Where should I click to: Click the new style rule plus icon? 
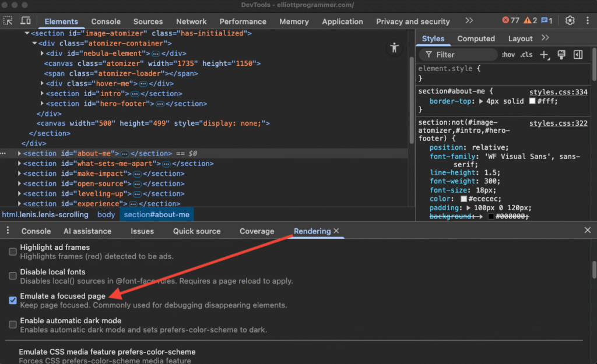544,55
